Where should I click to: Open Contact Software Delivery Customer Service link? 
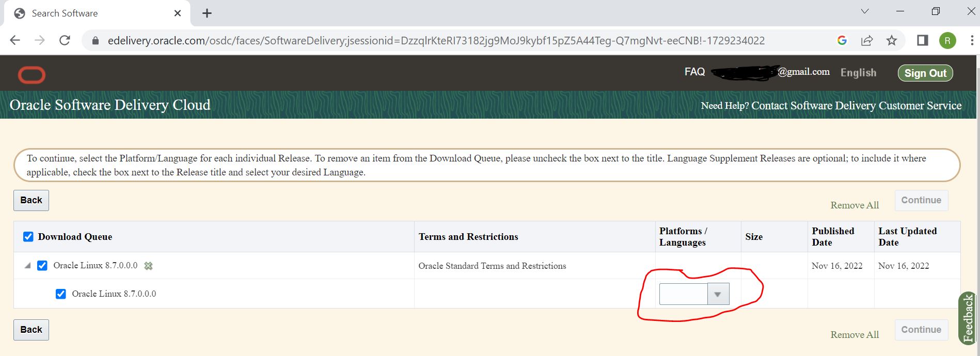pyautogui.click(x=856, y=106)
